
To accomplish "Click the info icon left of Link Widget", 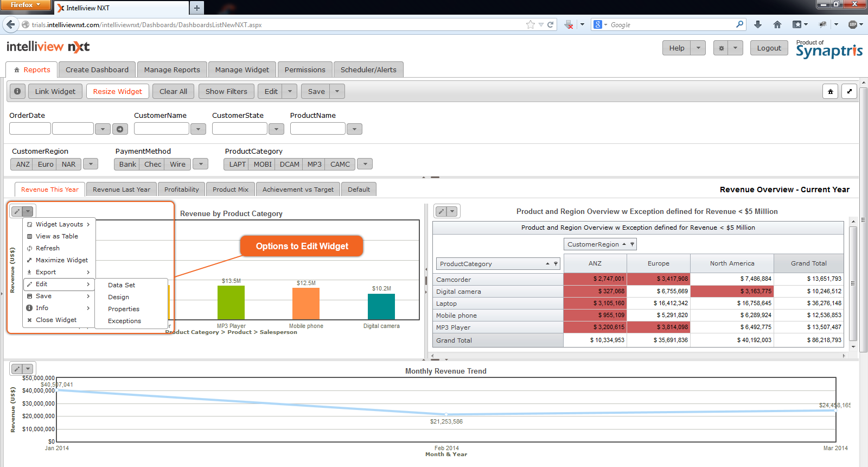I will coord(17,91).
